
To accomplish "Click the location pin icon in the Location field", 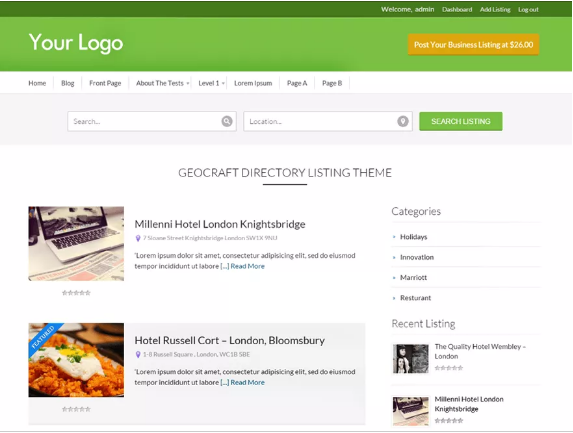I will [403, 121].
